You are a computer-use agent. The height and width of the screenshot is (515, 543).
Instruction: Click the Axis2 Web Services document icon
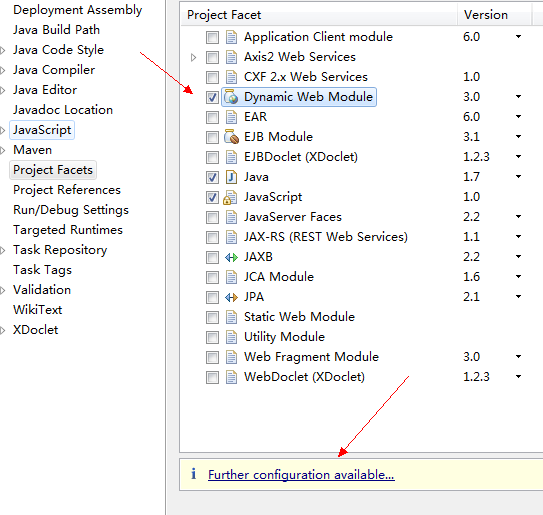point(231,57)
